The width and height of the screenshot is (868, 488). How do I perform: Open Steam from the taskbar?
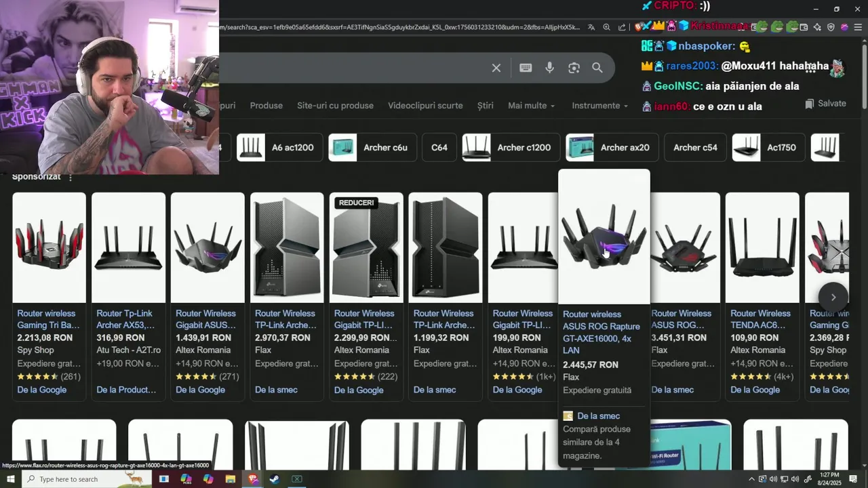tap(275, 479)
